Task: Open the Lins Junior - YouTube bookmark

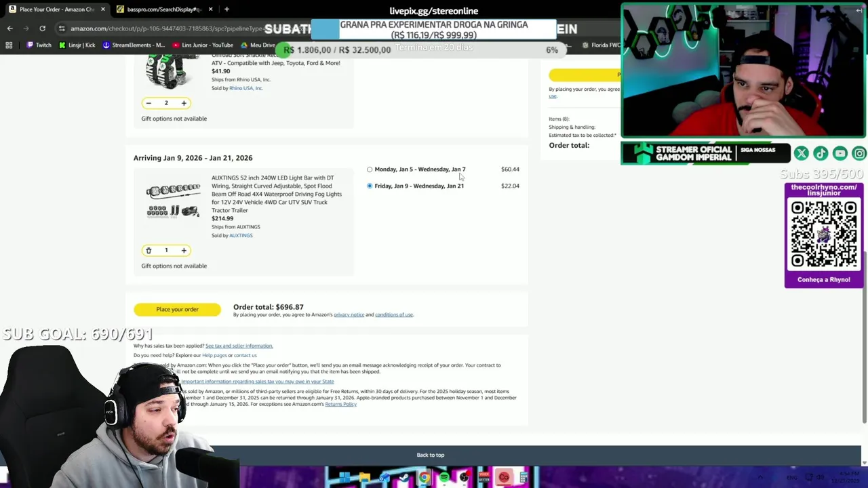Action: 203,45
